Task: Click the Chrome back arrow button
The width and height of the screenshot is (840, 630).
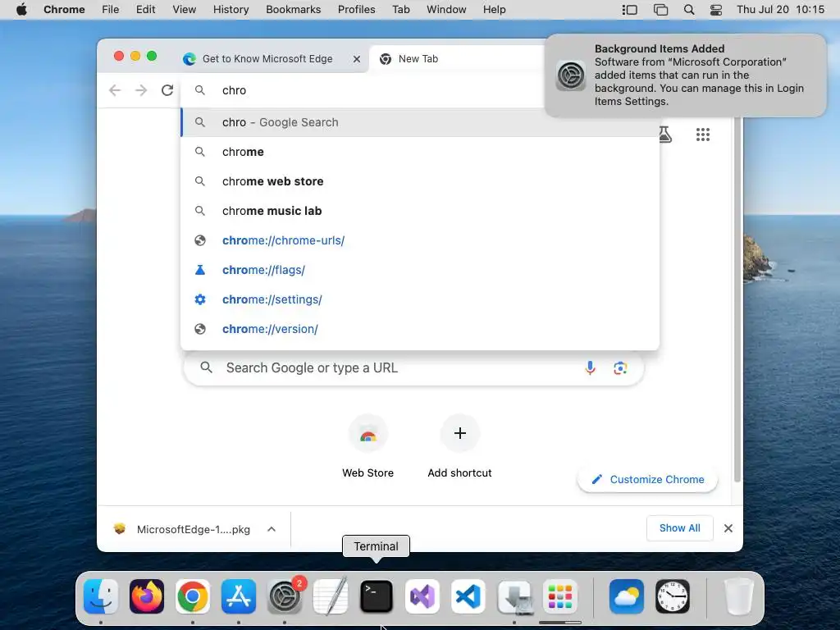Action: tap(115, 90)
